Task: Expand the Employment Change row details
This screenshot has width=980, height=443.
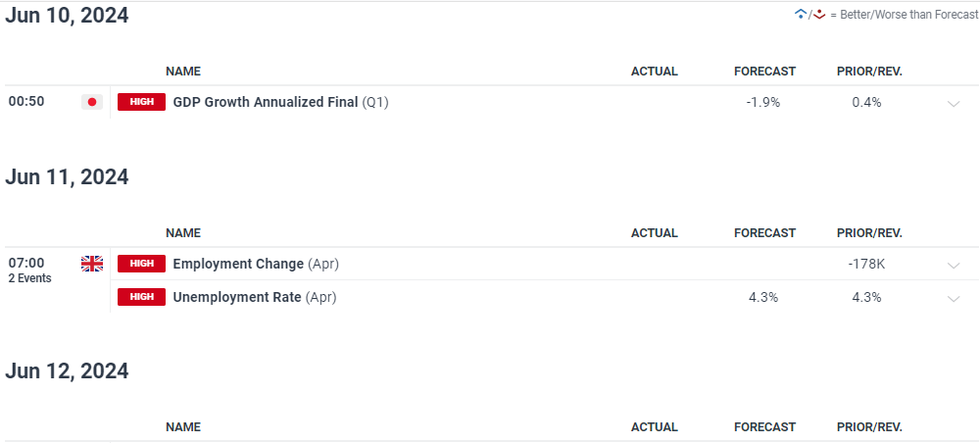Action: tap(954, 265)
